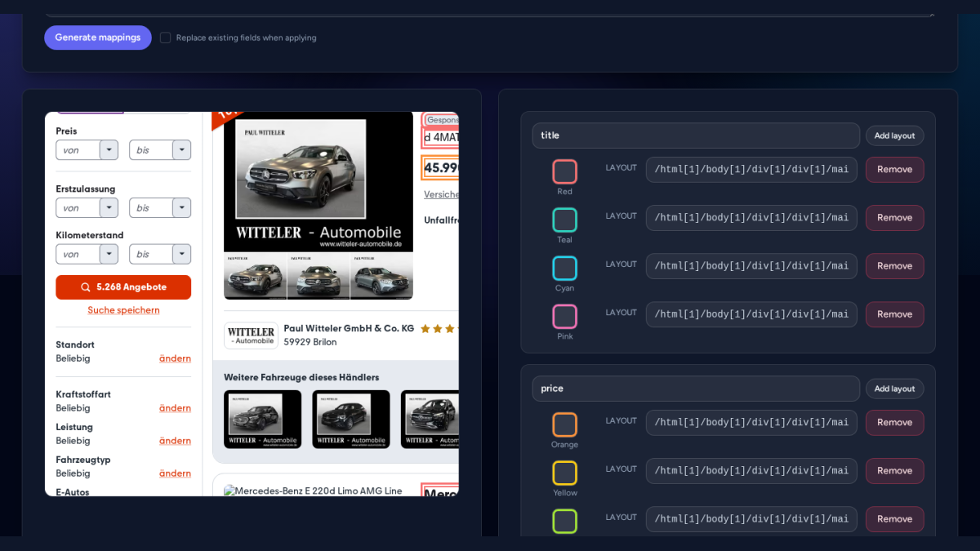Open the Witteler dealer logo thumbnail
Image resolution: width=980 pixels, height=551 pixels.
[251, 335]
